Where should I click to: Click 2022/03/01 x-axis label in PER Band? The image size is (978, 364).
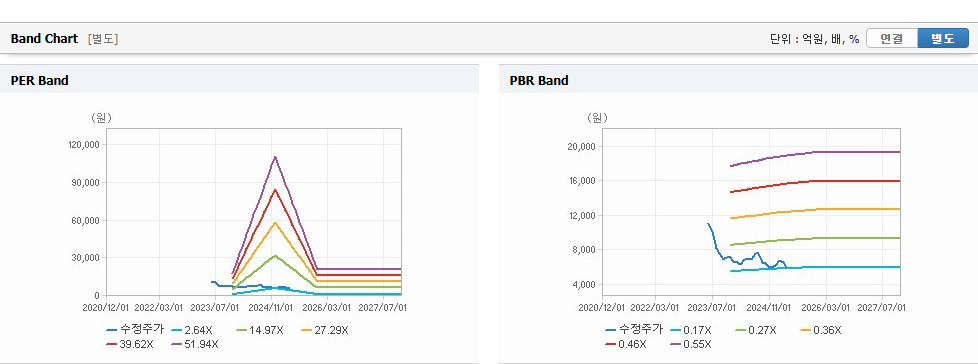[x=160, y=307]
